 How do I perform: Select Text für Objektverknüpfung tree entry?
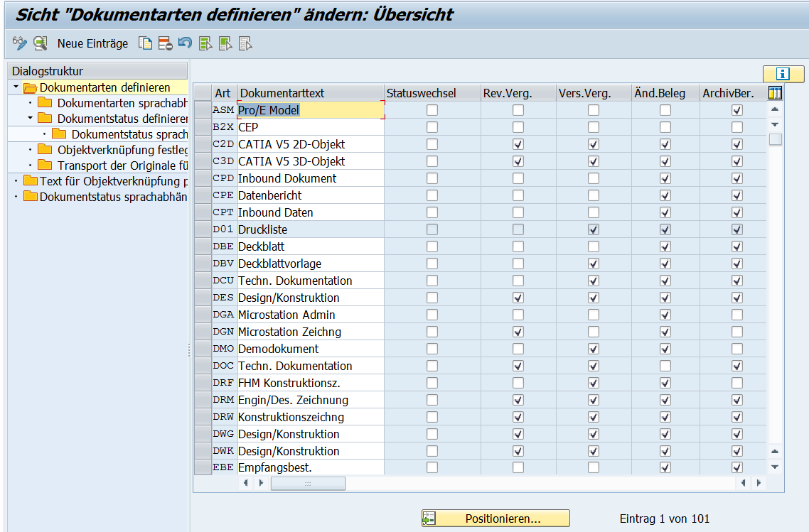click(114, 181)
